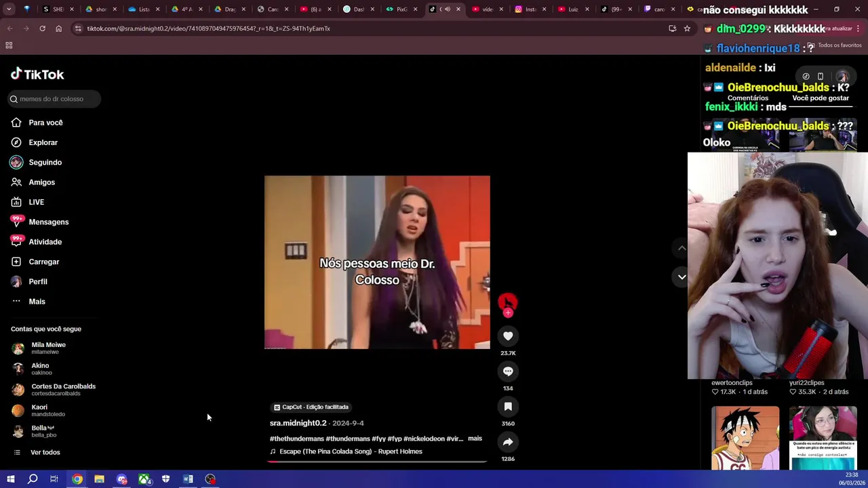Open Word from the taskbar
This screenshot has height=488, width=868.
(188, 479)
